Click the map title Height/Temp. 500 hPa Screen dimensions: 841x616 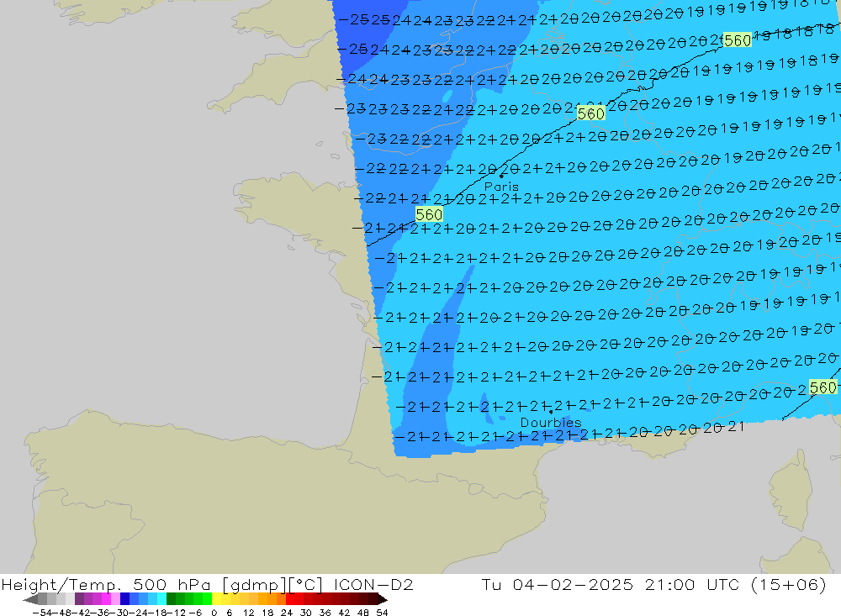tap(106, 584)
